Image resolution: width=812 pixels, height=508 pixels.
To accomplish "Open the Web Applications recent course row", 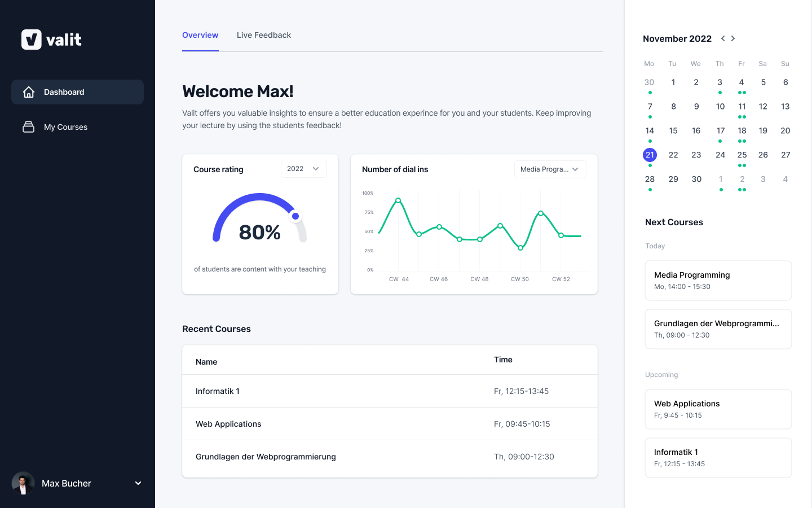I will point(390,424).
